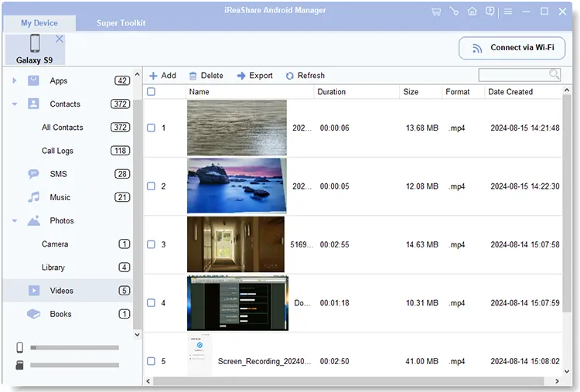Click horizontal scroll left arrow
The width and height of the screenshot is (580, 392).
[148, 381]
